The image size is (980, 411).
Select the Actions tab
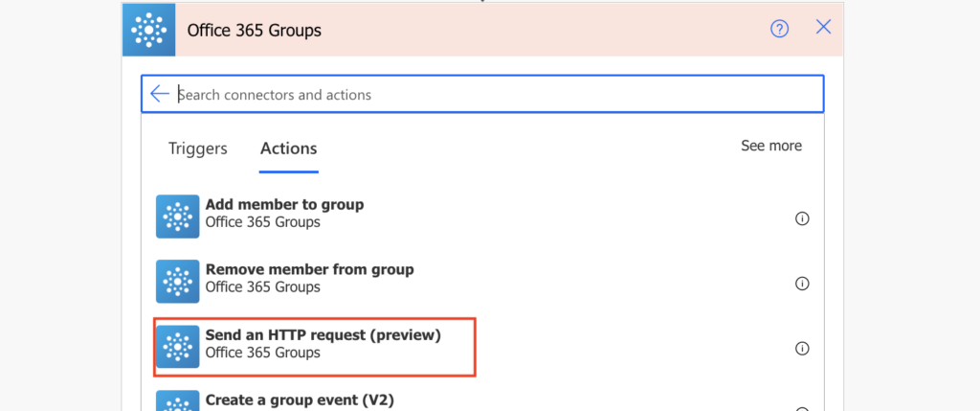(x=289, y=148)
